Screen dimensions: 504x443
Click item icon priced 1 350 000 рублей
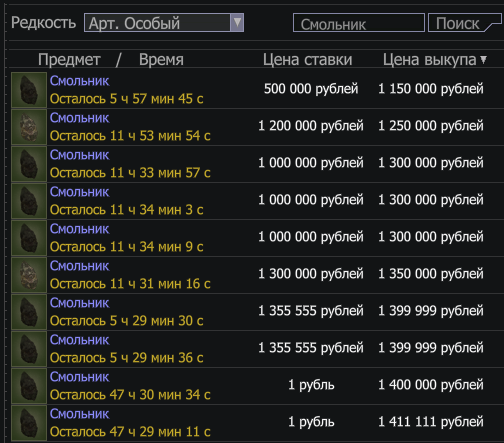pos(29,275)
